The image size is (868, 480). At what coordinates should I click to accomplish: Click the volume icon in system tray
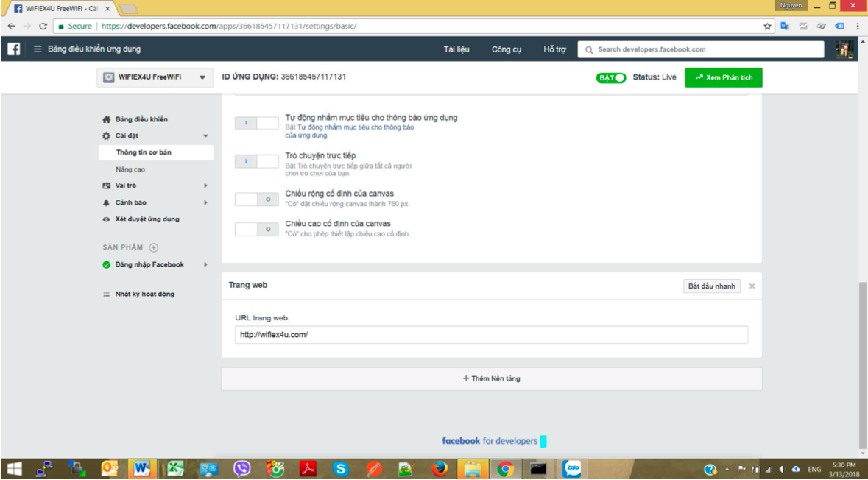[782, 470]
